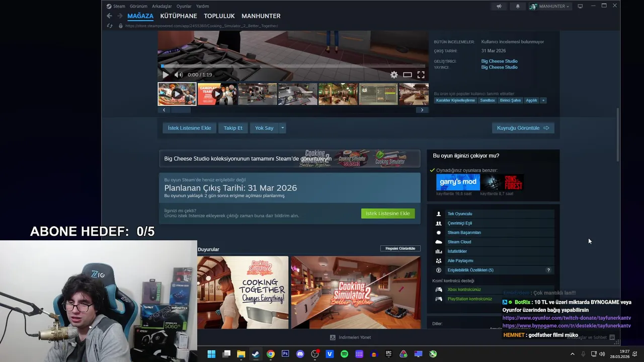Select Gameplay Teaser video thumbnail
The height and width of the screenshot is (362, 644).
click(217, 94)
